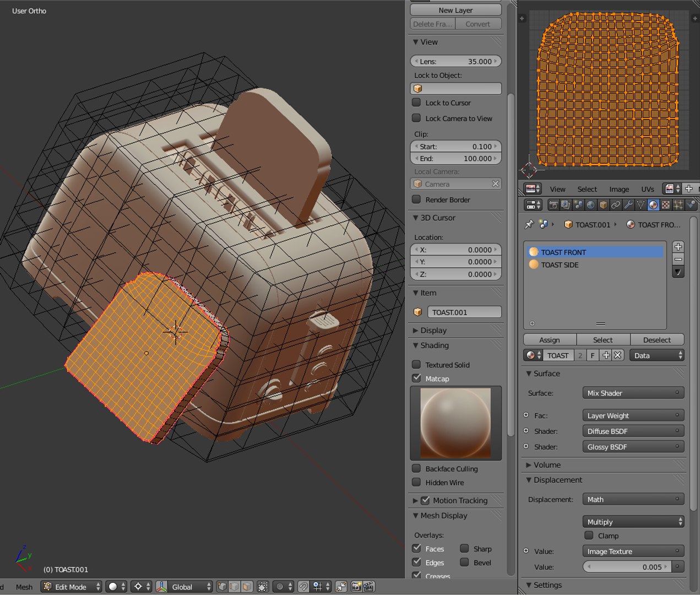Toggle the Motion Tracking checkbox

[x=425, y=500]
